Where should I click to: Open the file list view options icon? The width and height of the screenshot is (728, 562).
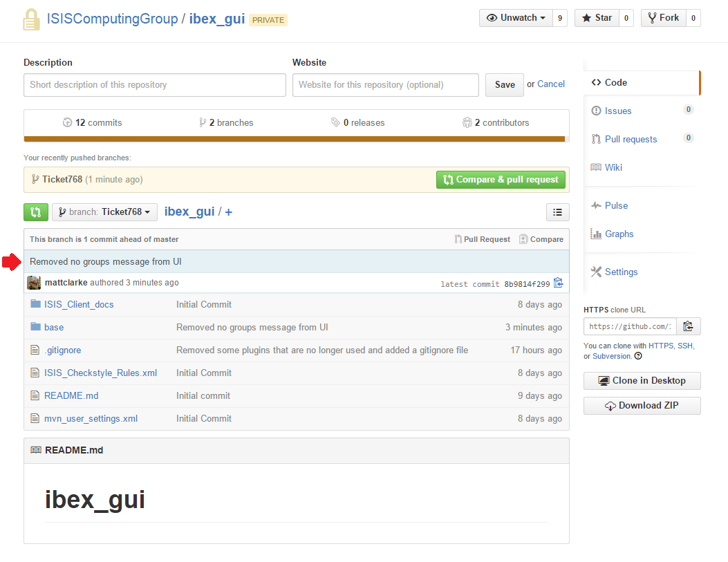(558, 212)
